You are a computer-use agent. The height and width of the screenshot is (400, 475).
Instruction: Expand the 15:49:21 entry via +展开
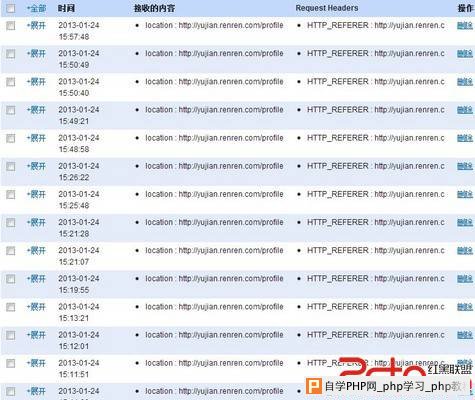(x=36, y=110)
